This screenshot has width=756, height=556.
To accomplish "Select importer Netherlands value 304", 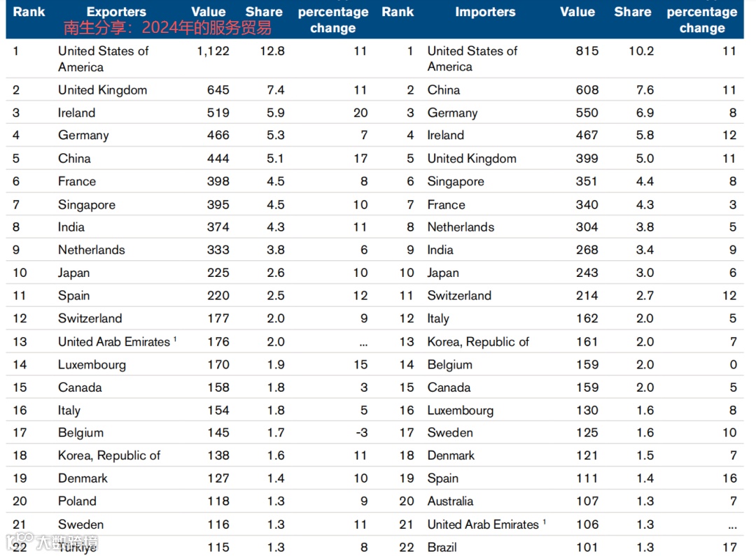I will (587, 227).
